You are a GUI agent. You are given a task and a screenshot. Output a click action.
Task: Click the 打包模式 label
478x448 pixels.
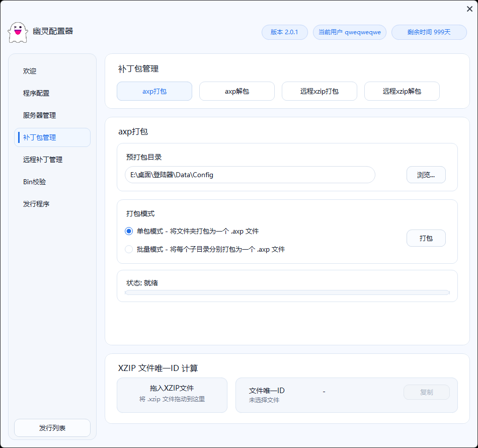coord(140,213)
